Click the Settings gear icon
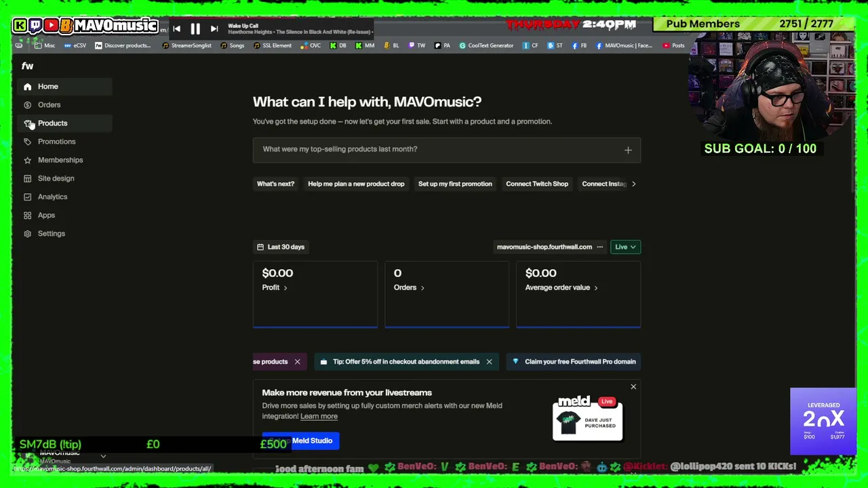The height and width of the screenshot is (488, 868). [x=27, y=233]
